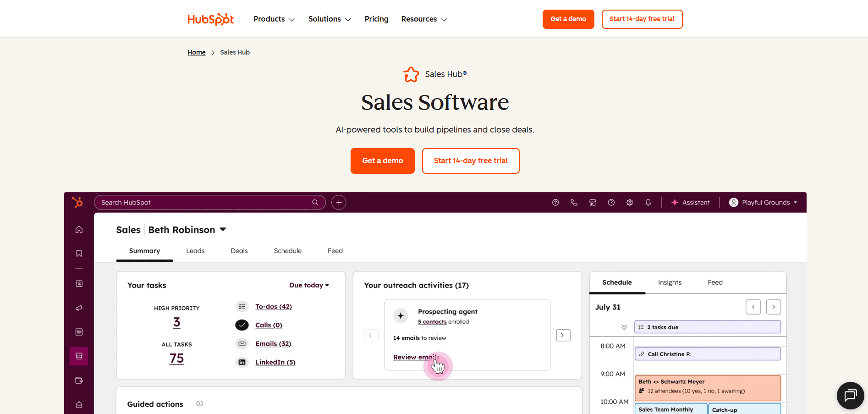
Task: Go to next day after July 31
Action: coord(774,307)
